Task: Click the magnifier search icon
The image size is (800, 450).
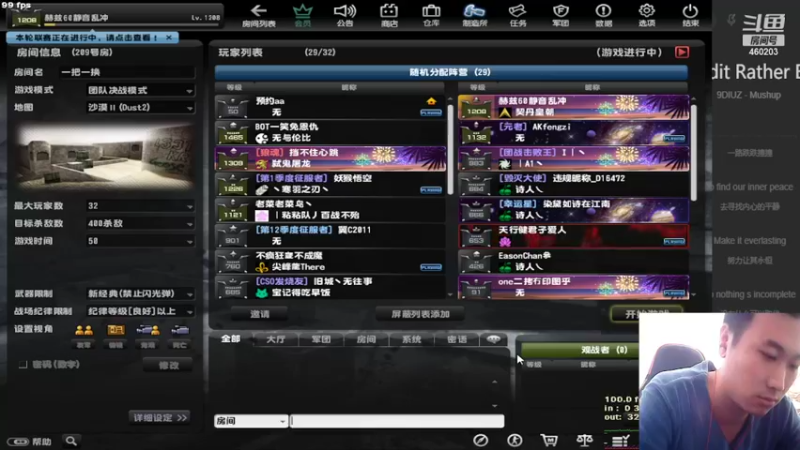Action: [71, 441]
